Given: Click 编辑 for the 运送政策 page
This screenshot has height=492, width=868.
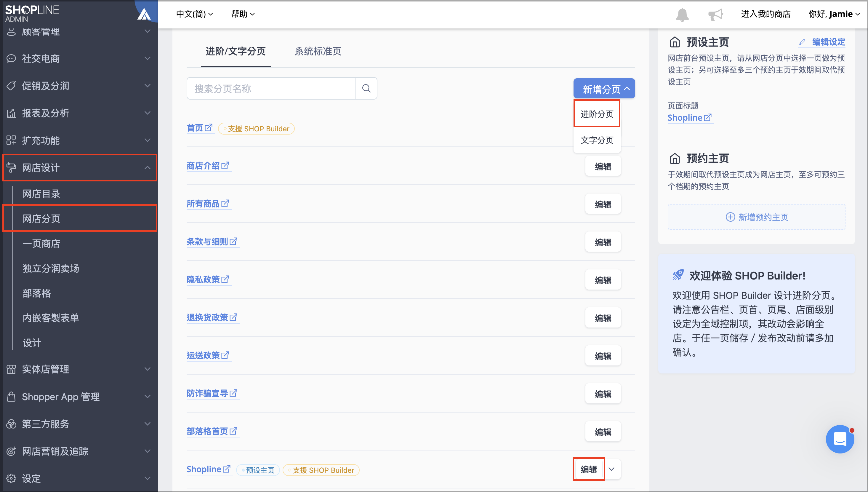Looking at the screenshot, I should pos(603,356).
